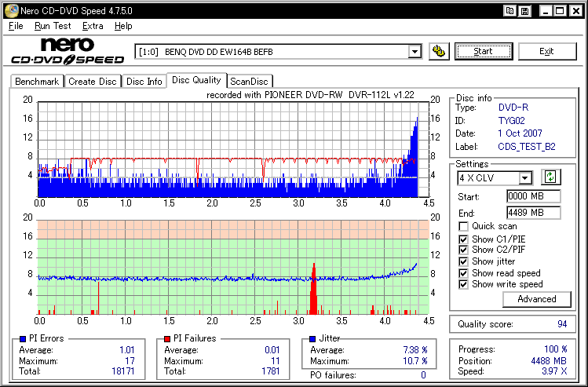Viewport: 588px width, 387px height.
Task: Click the date value 1 Oct 2007
Action: click(x=520, y=133)
